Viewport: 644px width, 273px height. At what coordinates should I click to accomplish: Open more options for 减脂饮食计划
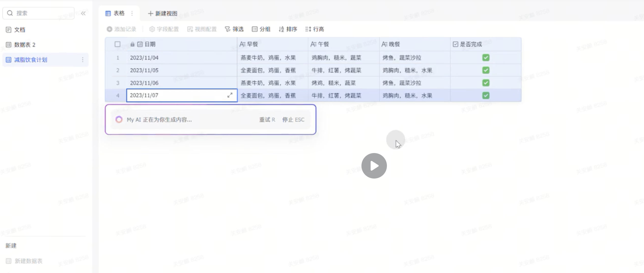coord(82,60)
